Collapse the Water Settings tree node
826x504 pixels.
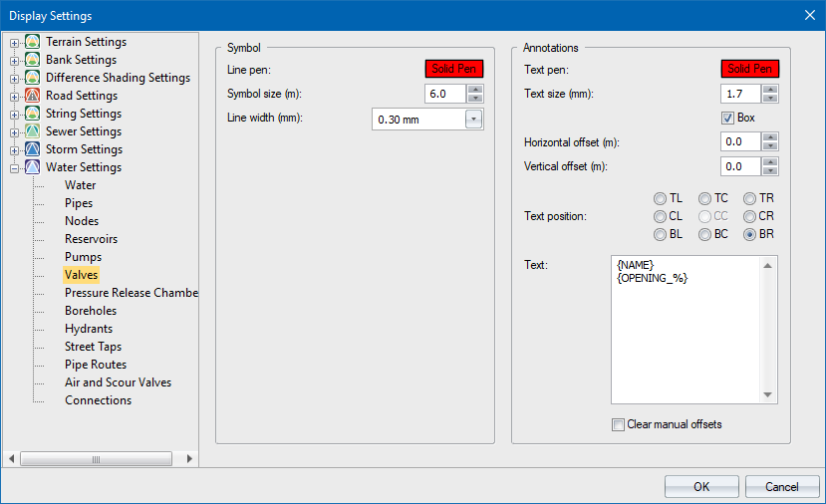(15, 168)
